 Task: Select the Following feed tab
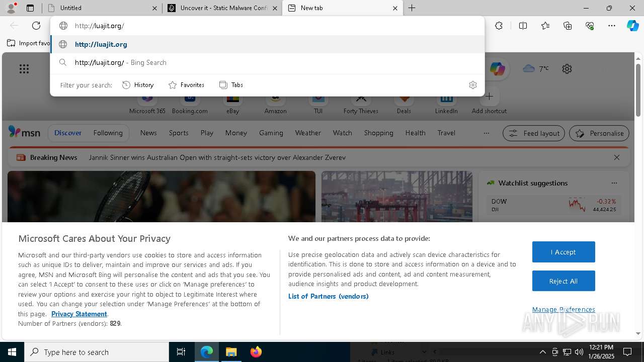click(x=108, y=133)
